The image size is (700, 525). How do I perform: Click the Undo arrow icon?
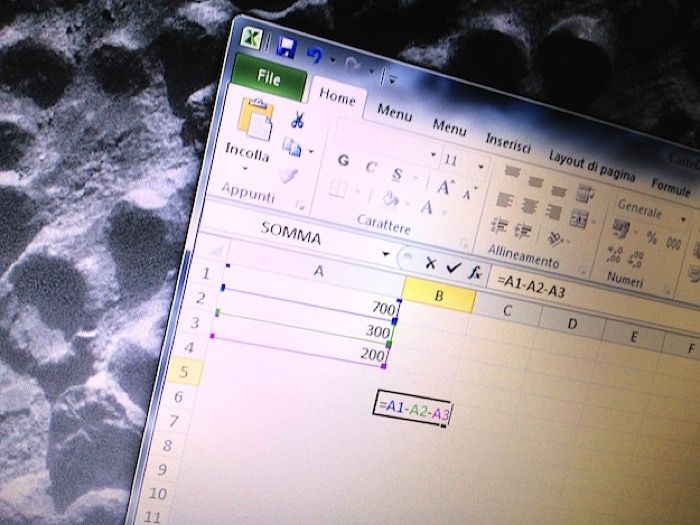[315, 56]
